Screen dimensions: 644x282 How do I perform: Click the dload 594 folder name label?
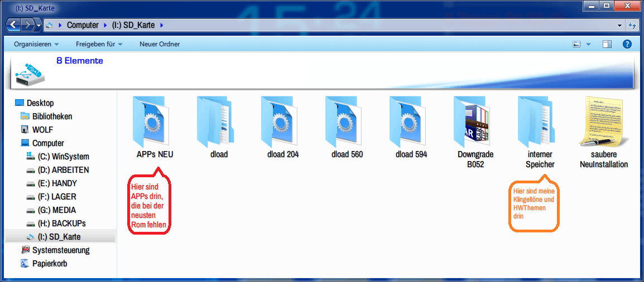pyautogui.click(x=411, y=155)
